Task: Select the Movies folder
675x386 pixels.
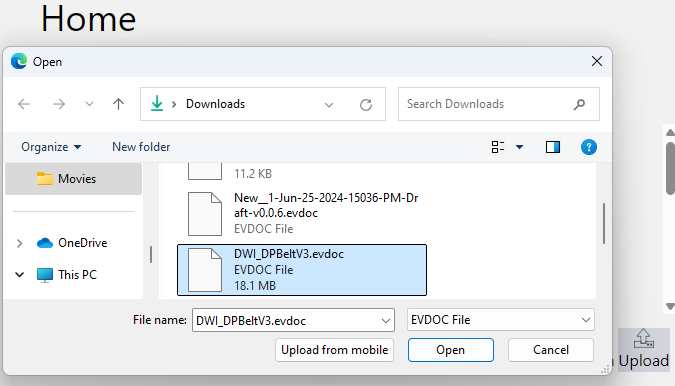Action: pos(74,179)
